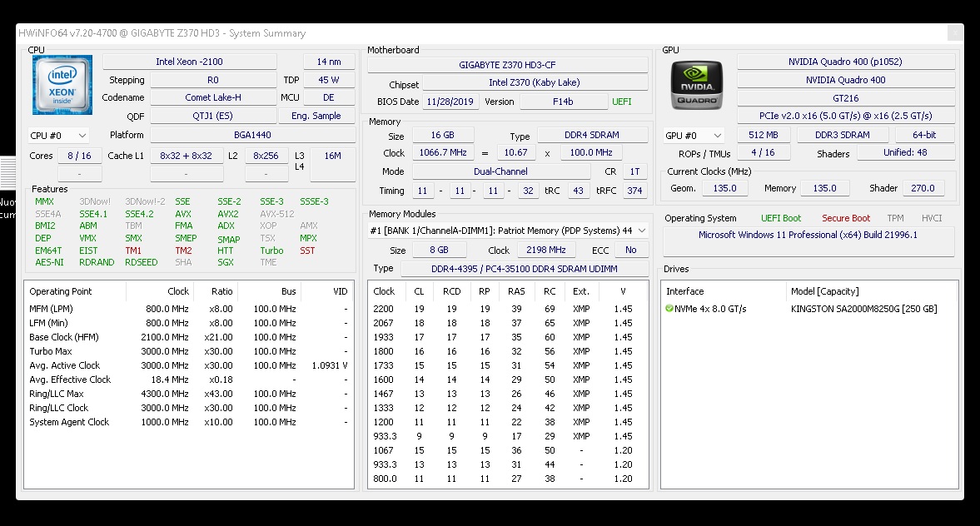Click the Cores value '8 / 16'

coord(79,156)
